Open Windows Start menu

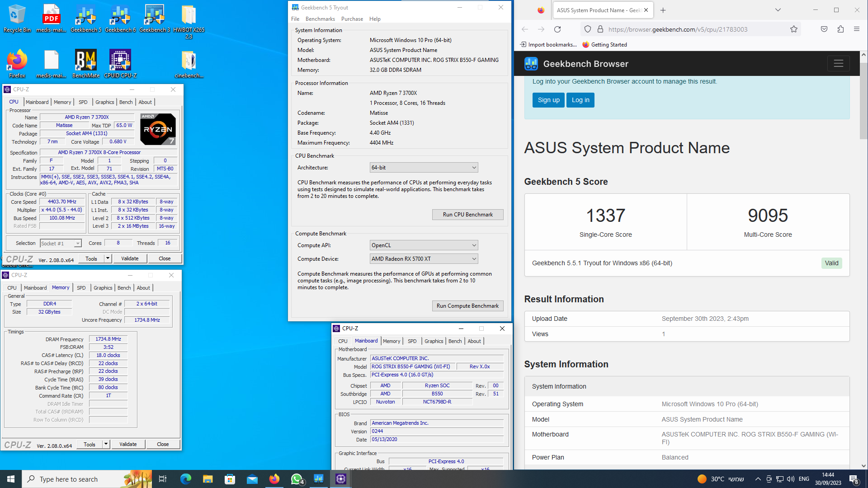(11, 479)
